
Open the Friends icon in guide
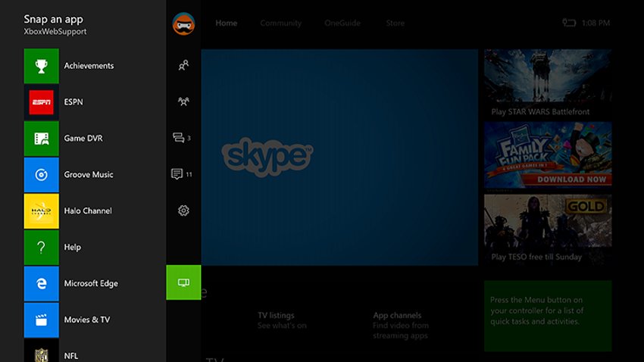183,65
